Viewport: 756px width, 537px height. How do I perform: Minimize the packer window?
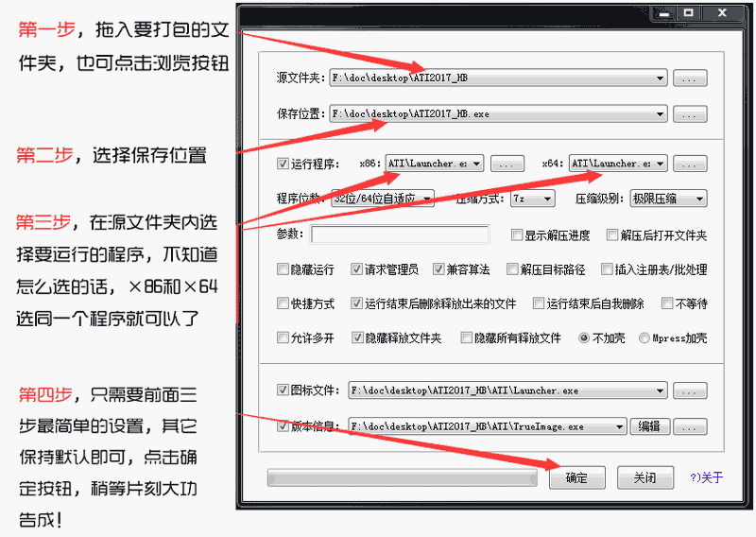coord(665,13)
